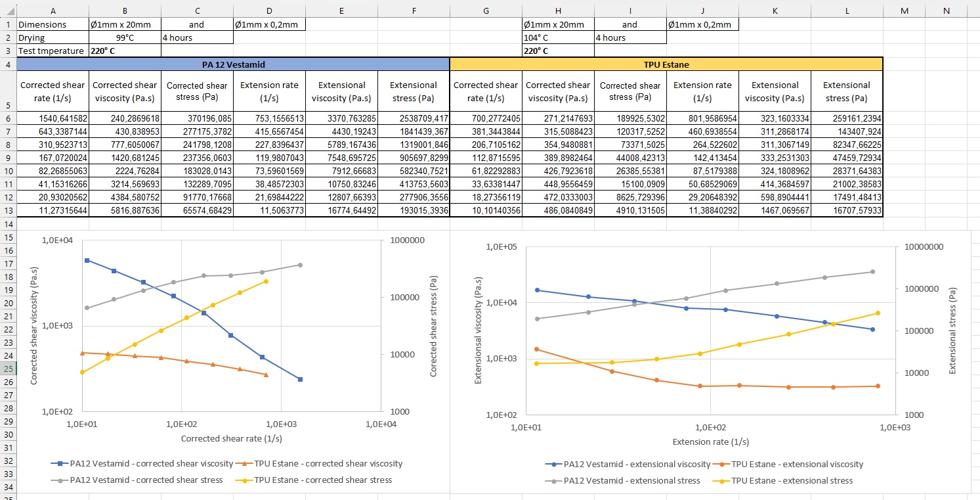Select the Corrected shear rate (1/s) axis title

tap(231, 438)
